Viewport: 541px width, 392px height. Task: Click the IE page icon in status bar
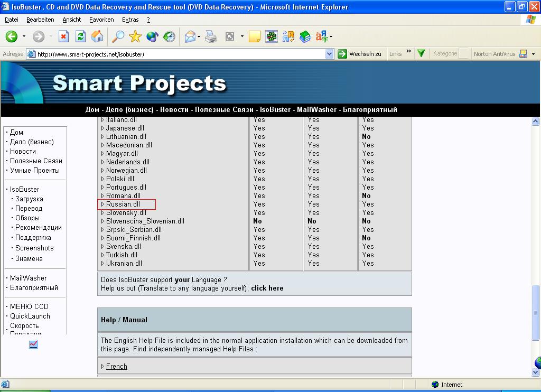tap(5, 384)
